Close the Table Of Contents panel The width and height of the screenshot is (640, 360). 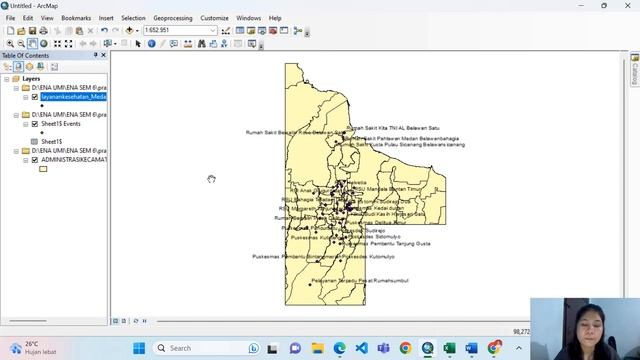(103, 55)
